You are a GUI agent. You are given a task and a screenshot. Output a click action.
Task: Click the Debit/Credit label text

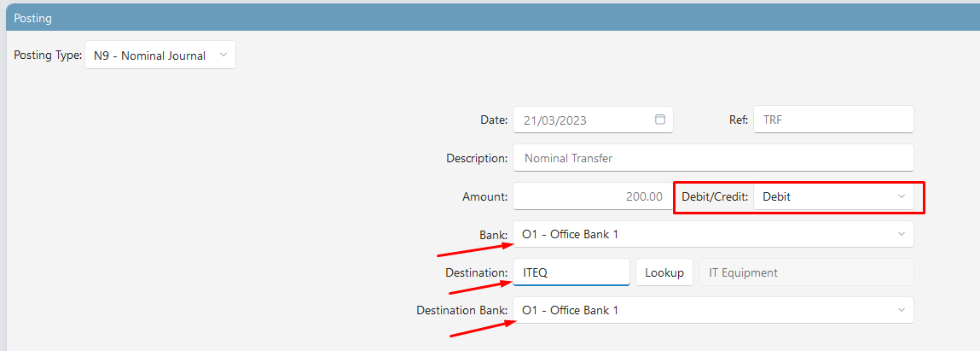coord(715,196)
